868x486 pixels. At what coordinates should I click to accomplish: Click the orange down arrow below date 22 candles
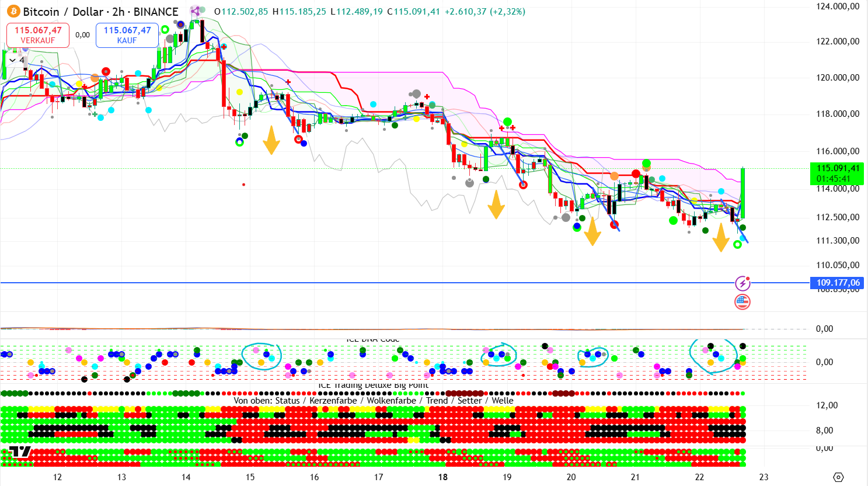tap(721, 237)
